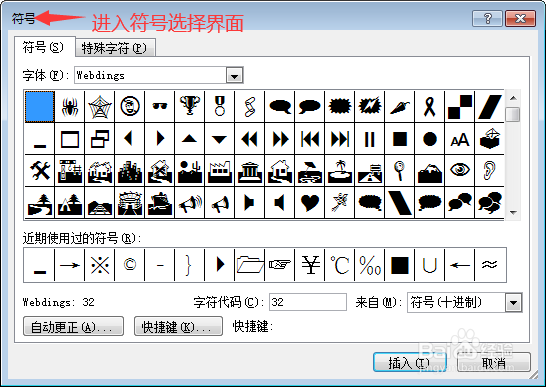Screen dimensions: 546x387
Task: Choose the union symbol from recent symbols
Action: coord(429,265)
